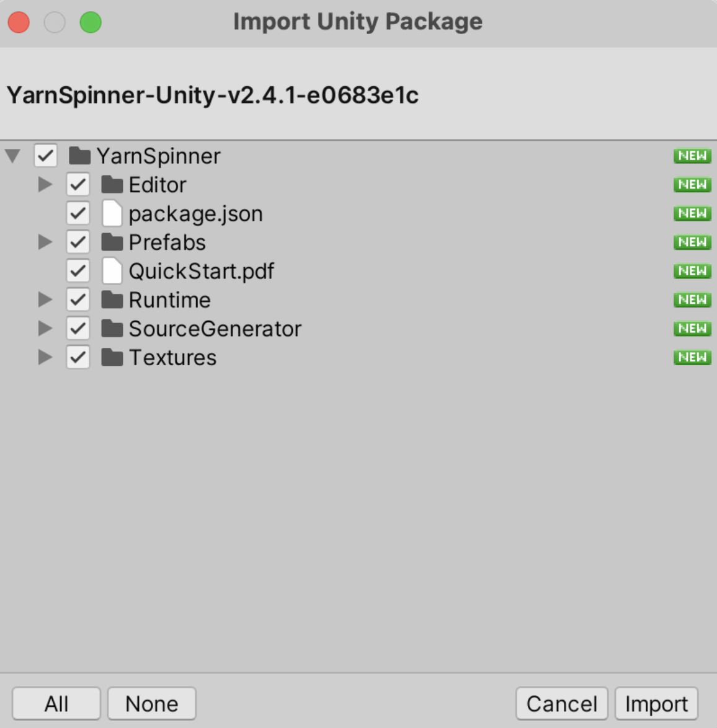Click the NEW badge beside Prefabs
The image size is (717, 728).
[692, 242]
